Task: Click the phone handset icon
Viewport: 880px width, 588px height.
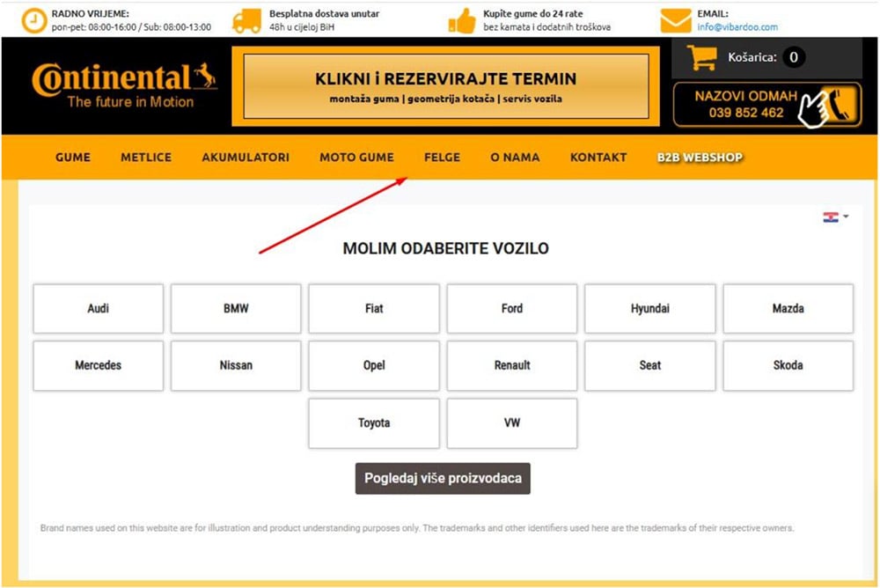Action: point(839,104)
